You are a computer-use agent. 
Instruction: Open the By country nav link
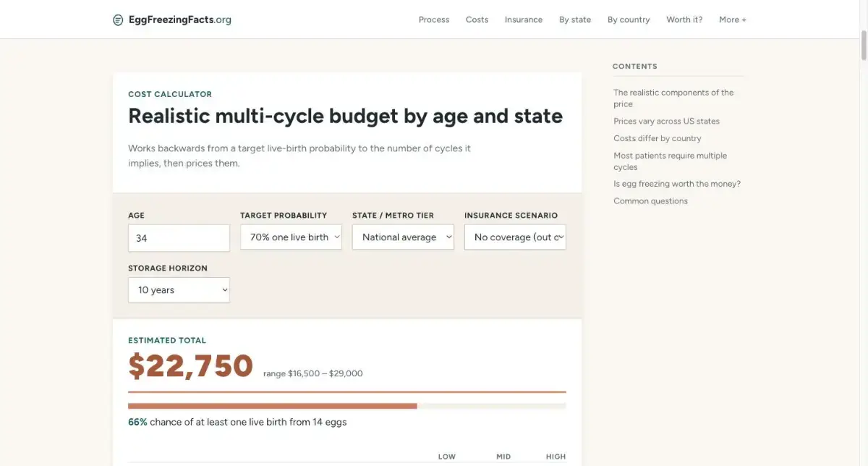click(629, 20)
